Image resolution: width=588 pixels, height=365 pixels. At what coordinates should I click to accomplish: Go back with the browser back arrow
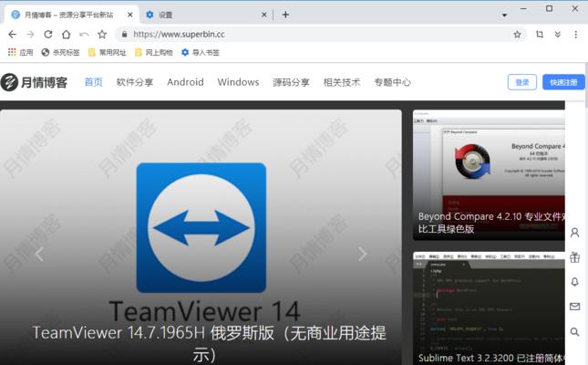[x=13, y=35]
